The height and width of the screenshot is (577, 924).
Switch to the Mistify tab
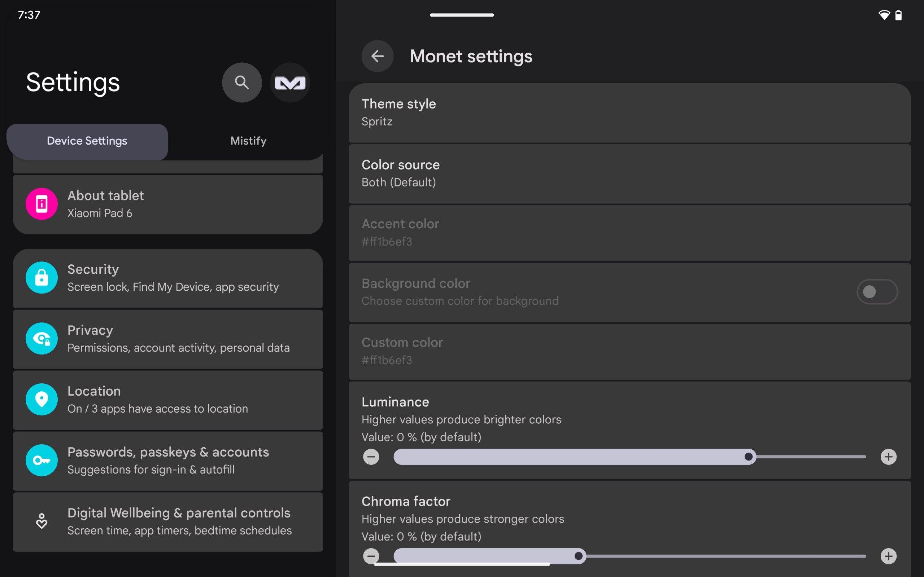(248, 141)
